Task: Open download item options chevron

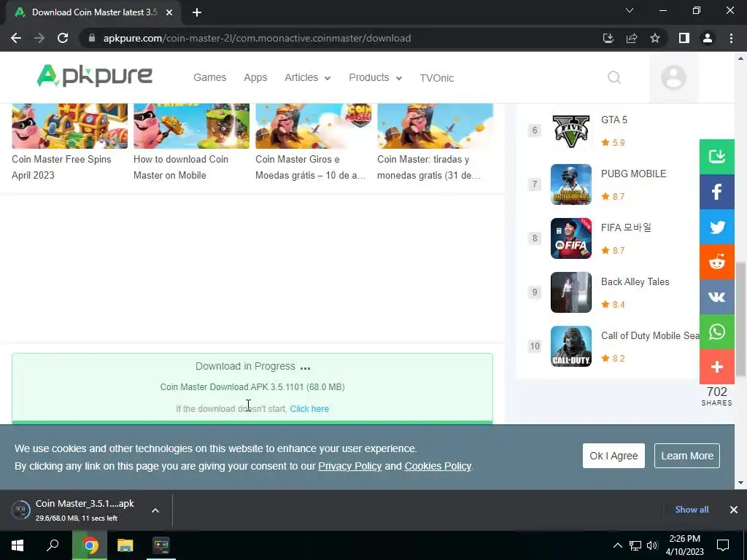Action: coord(155,510)
